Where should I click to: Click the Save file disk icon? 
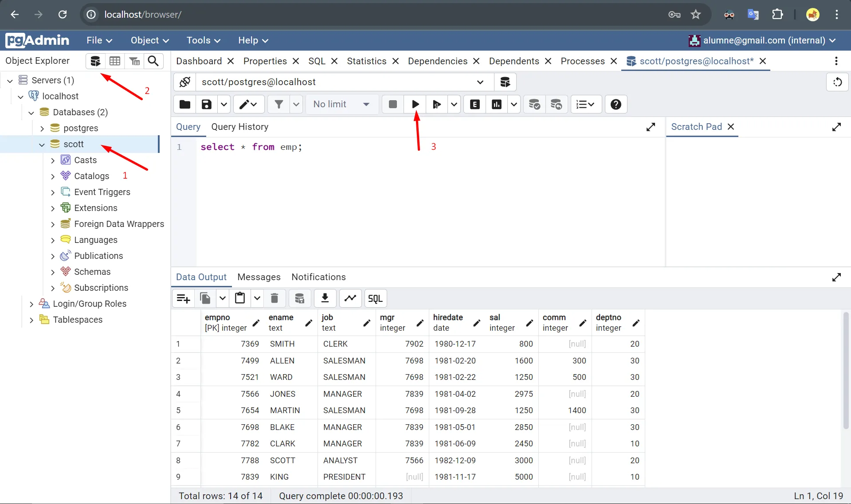(206, 104)
